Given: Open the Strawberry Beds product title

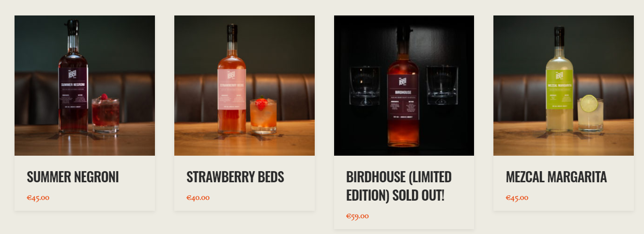Looking at the screenshot, I should point(235,177).
